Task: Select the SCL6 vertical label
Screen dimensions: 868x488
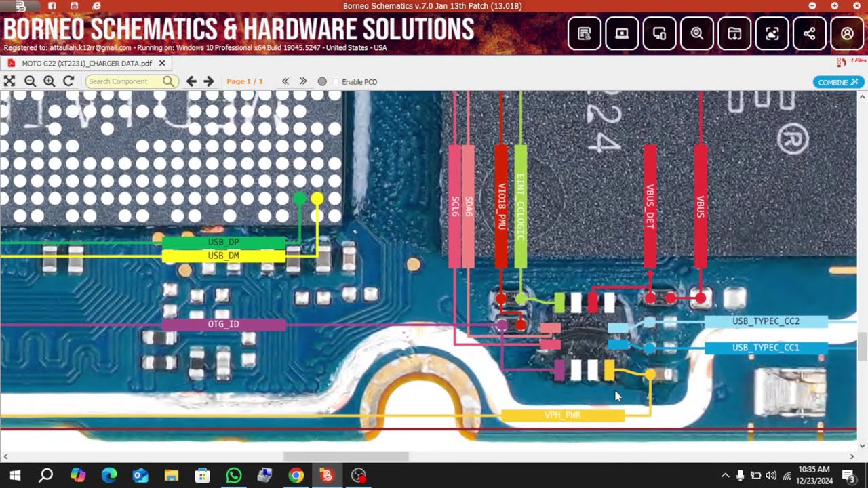Action: 455,206
